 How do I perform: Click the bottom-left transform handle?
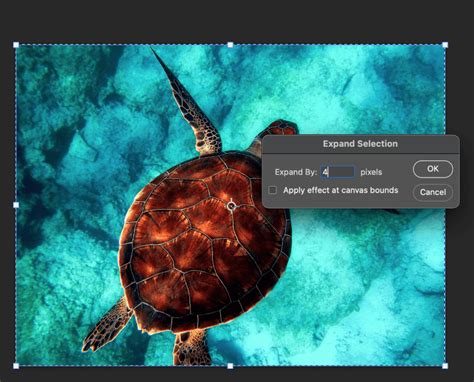(x=16, y=366)
